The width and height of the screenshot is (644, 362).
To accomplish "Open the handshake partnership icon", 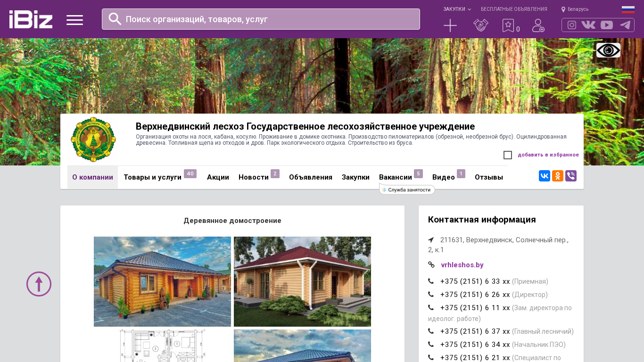I will (x=481, y=25).
